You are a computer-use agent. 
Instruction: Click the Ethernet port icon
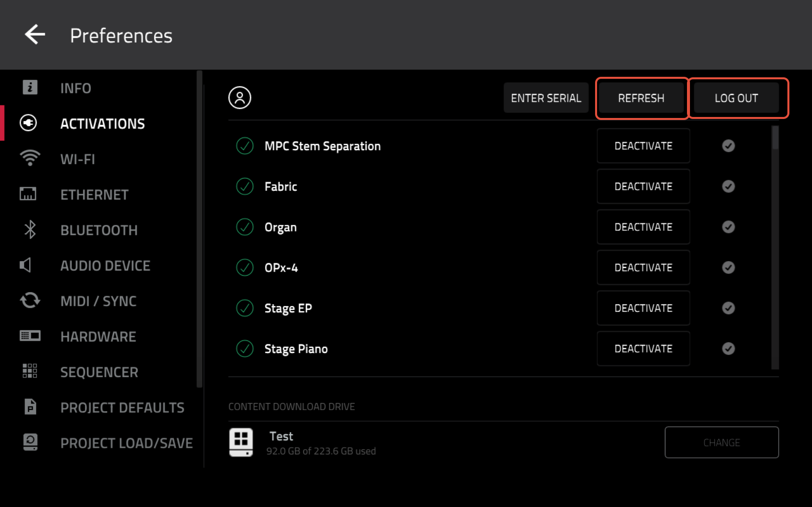click(28, 194)
